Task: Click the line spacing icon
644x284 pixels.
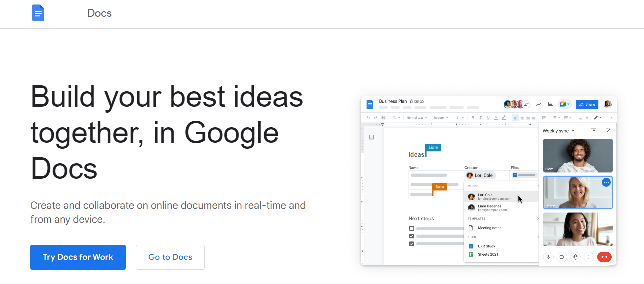Action: point(544,118)
